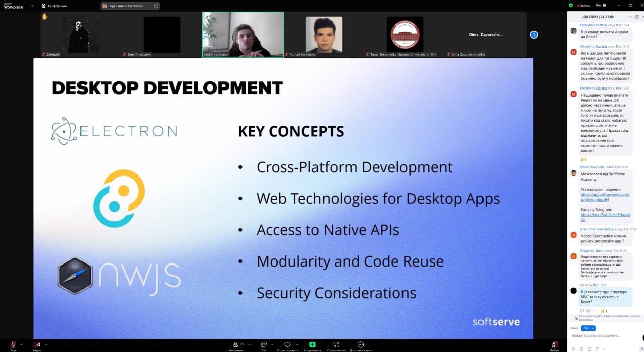Click the 'Cross-Platform Development' bullet
Screen dimensions: 644x352
click(x=355, y=167)
